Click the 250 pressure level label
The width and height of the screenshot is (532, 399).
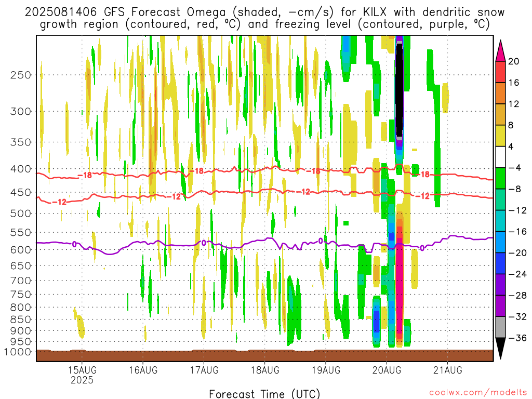(x=21, y=75)
